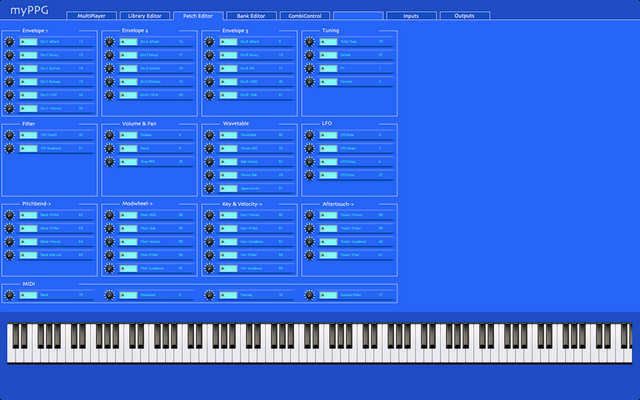Click the LFO Delay value box
Image resolution: width=640 pixels, height=400 pixels.
[329, 162]
